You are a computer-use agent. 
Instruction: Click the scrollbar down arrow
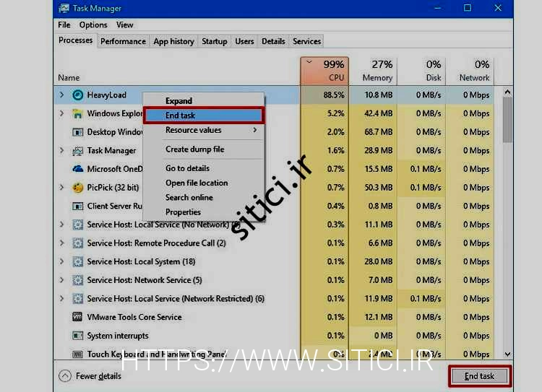(507, 354)
